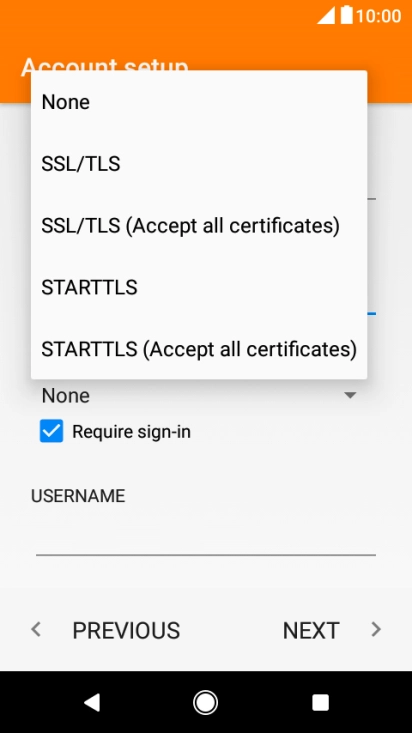
Task: Tap the 10:00 clock in status bar
Action: [x=378, y=16]
